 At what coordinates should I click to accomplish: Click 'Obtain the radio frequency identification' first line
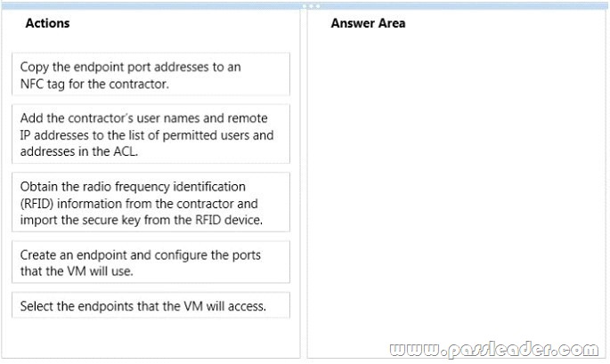click(133, 187)
